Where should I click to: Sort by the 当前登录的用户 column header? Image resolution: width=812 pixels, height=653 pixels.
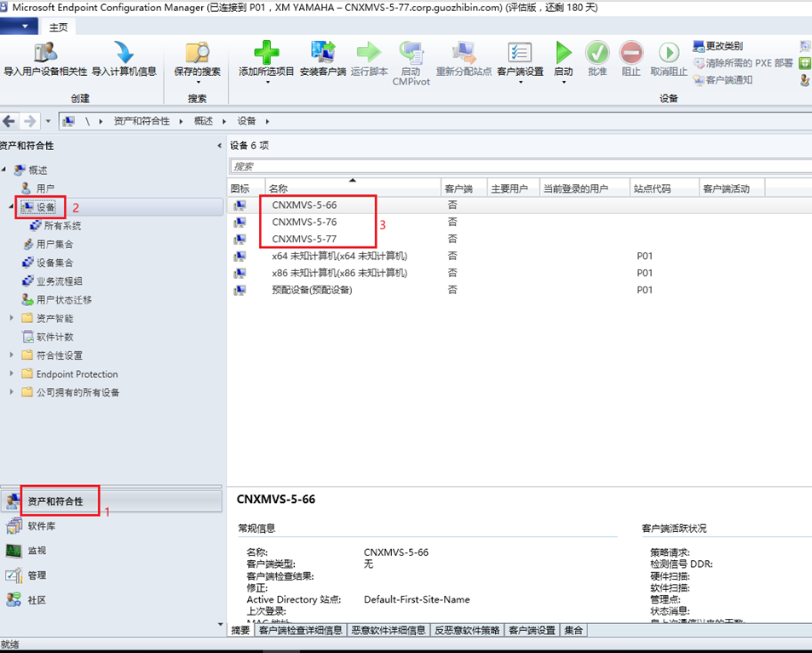tap(585, 188)
